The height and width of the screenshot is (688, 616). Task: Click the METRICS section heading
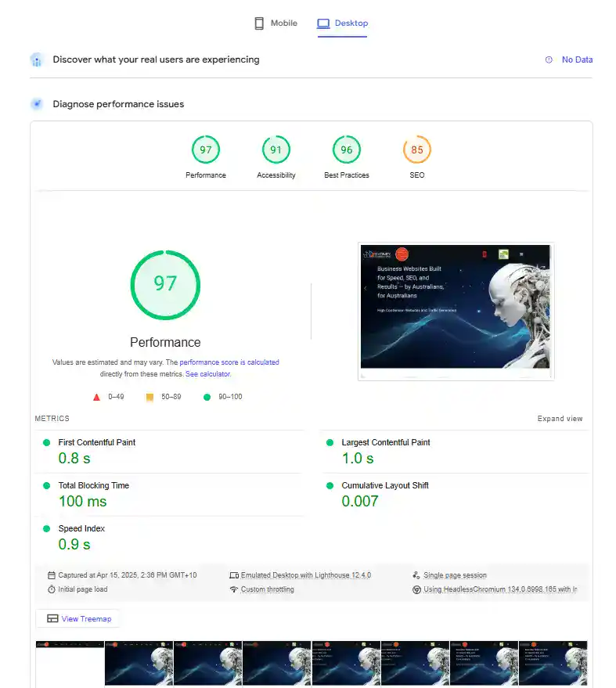tap(52, 419)
